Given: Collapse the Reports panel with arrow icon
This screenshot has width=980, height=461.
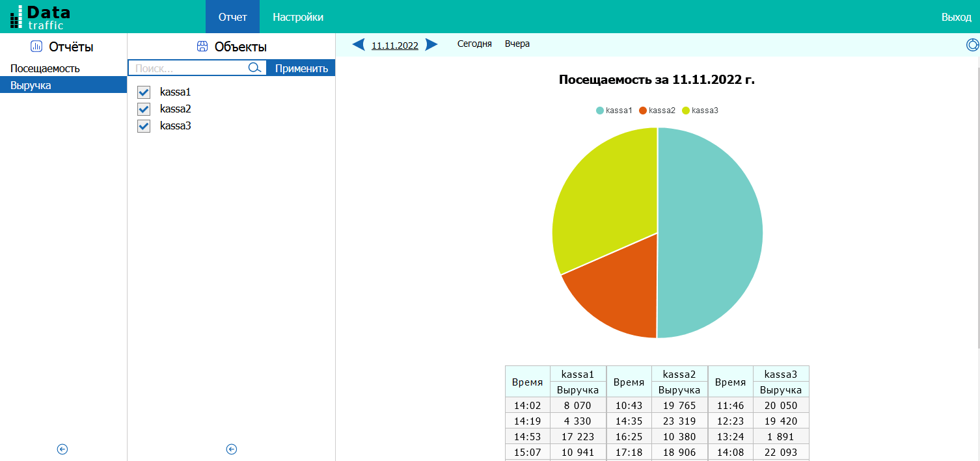Looking at the screenshot, I should point(62,449).
